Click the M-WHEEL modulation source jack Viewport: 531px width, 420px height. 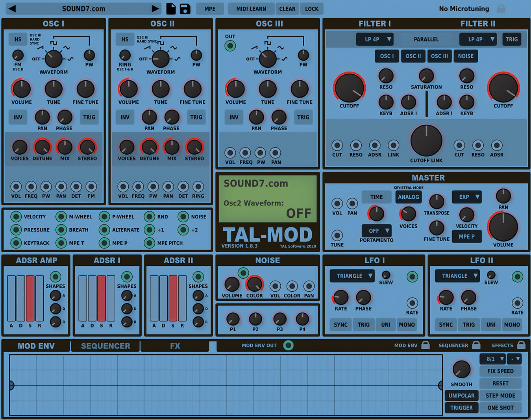61,216
